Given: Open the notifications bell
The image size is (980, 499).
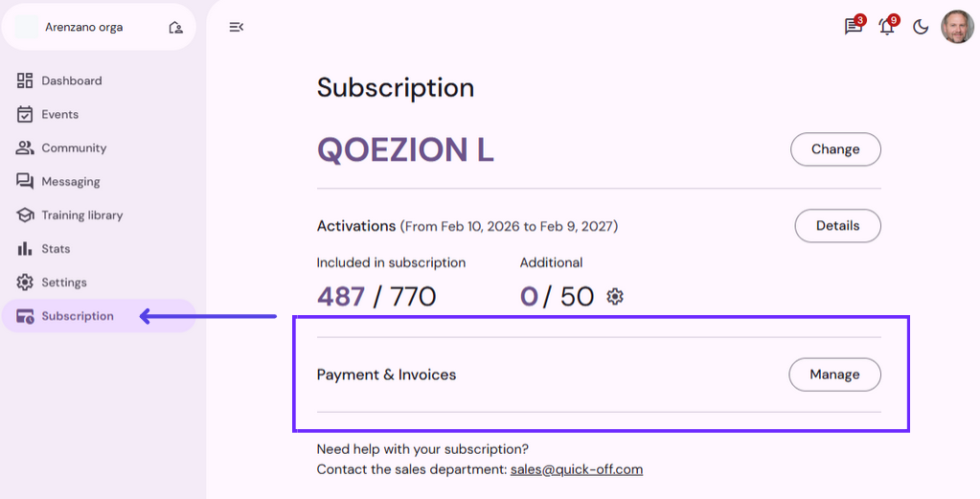Looking at the screenshot, I should coord(886,27).
